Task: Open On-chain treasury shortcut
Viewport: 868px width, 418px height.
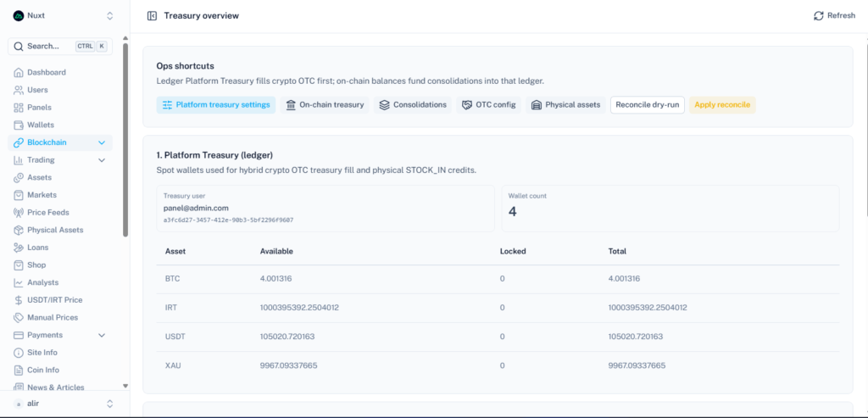Action: (x=325, y=104)
